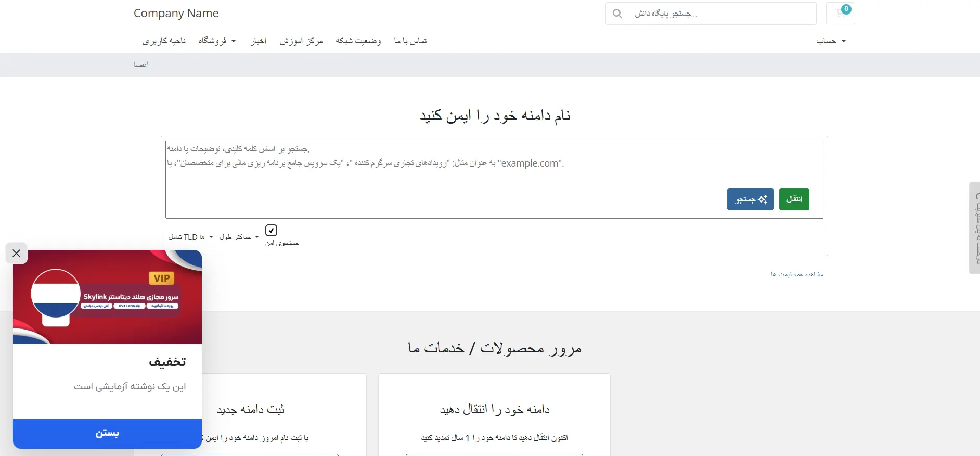Click the blue بستن button in the popup
The image size is (980, 456).
coord(107,434)
